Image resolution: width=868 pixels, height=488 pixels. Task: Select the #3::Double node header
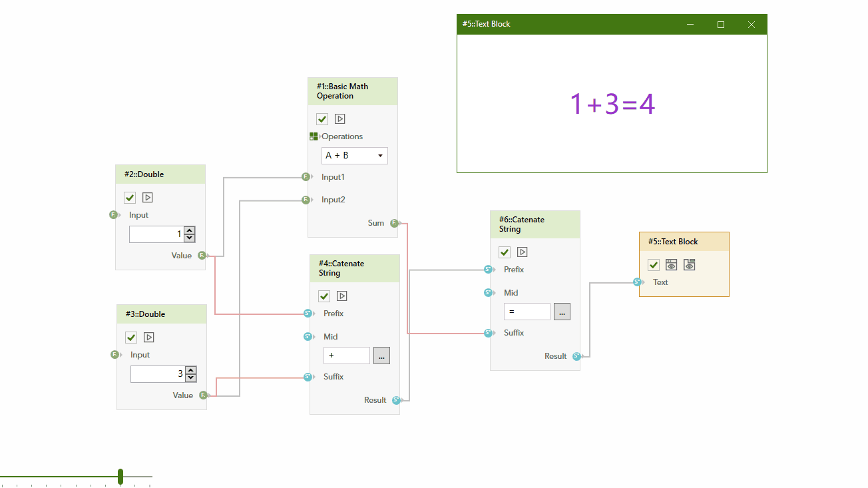[x=162, y=314]
